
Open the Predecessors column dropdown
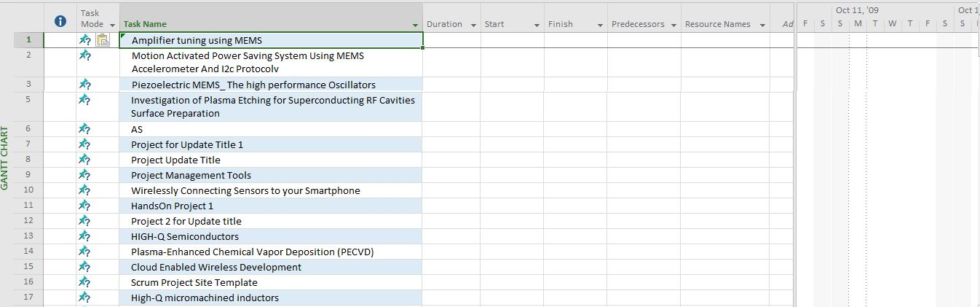(673, 25)
